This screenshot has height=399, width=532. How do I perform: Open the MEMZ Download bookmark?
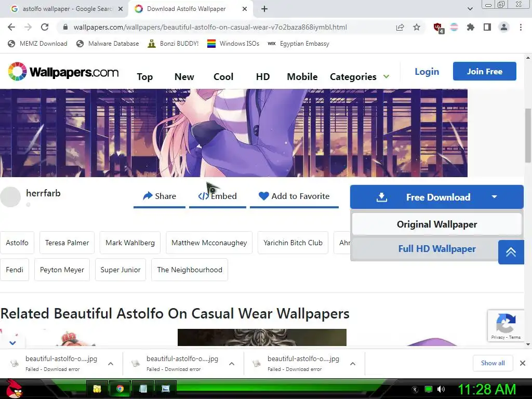click(37, 44)
